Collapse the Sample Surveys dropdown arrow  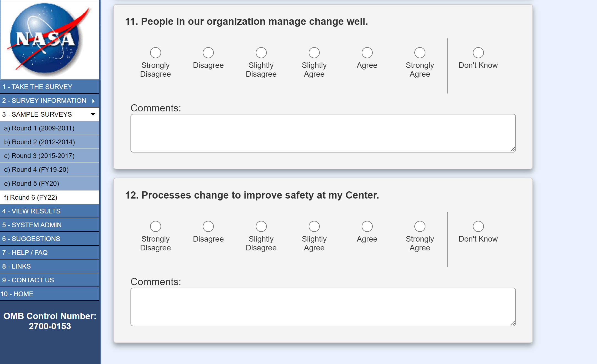pos(93,114)
